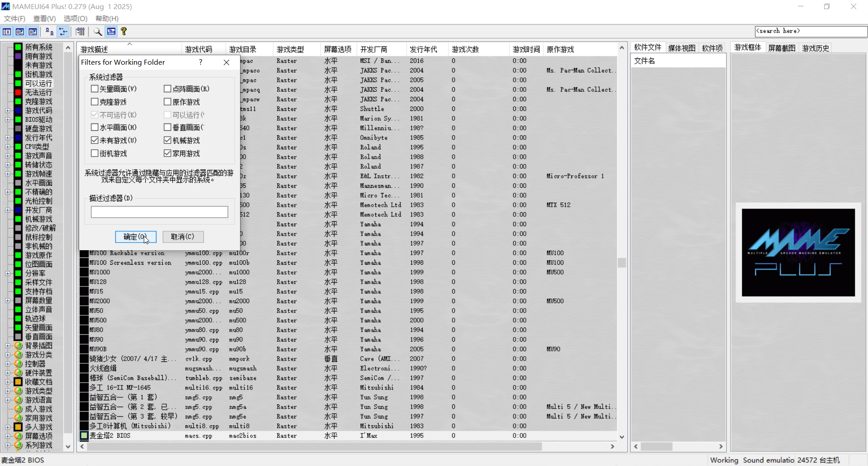Confirm the filters with 确定(O)
Viewport: 868px width, 466px height.
coord(136,237)
